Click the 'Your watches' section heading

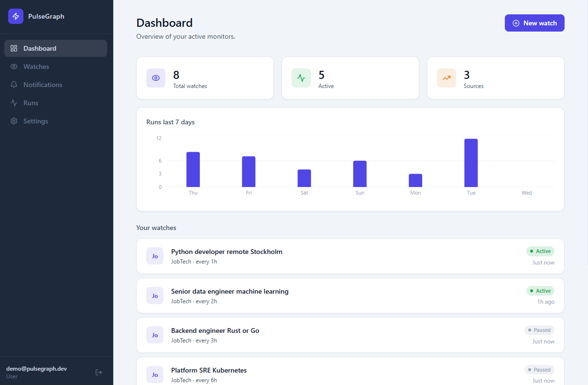156,228
